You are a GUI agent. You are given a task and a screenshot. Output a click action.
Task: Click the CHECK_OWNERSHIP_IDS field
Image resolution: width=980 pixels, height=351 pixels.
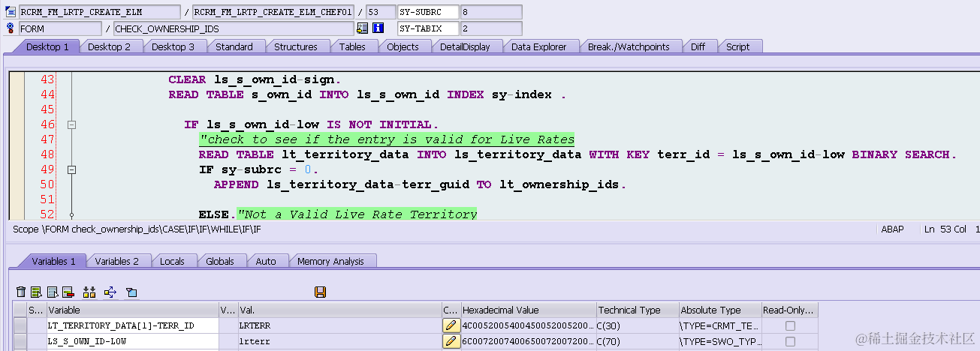pos(233,28)
